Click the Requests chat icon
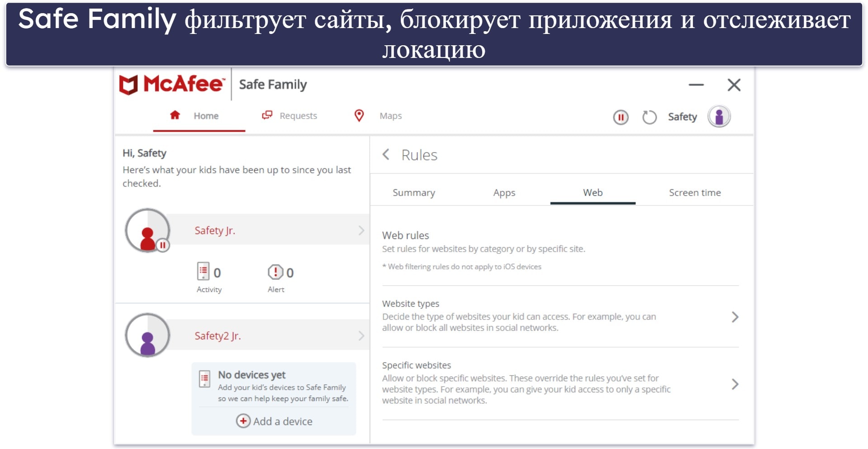 coord(267,115)
